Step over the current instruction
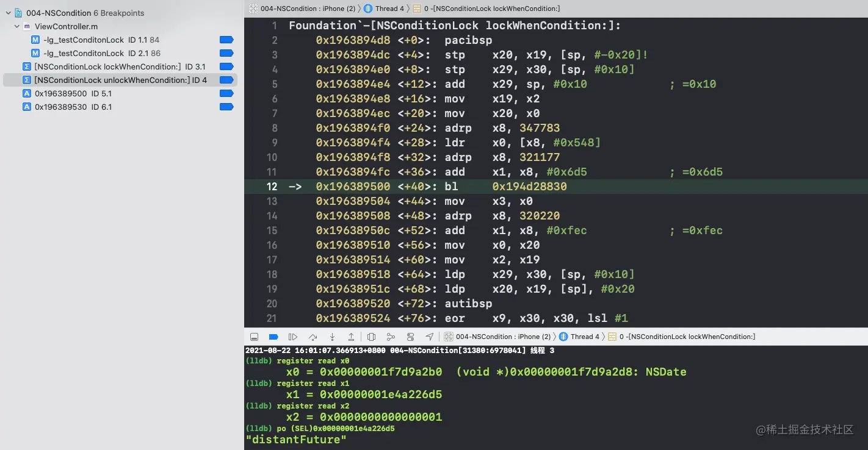Screen dimensions: 868x450 pos(313,337)
